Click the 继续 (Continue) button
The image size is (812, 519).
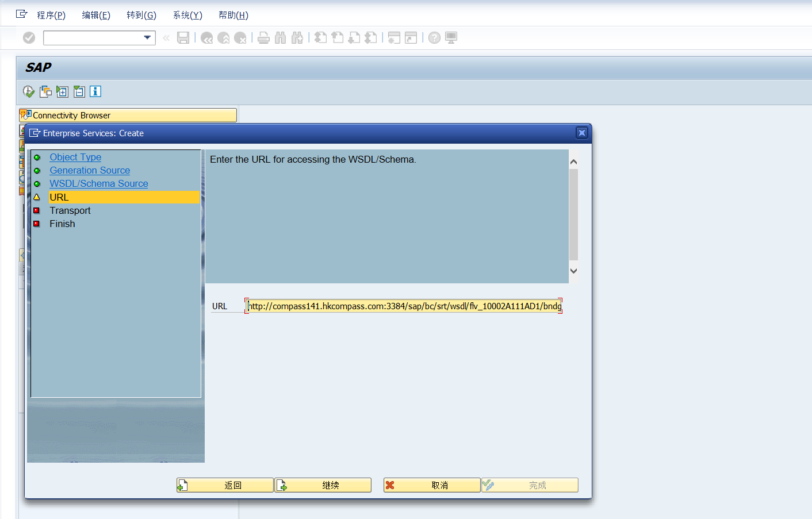point(323,485)
